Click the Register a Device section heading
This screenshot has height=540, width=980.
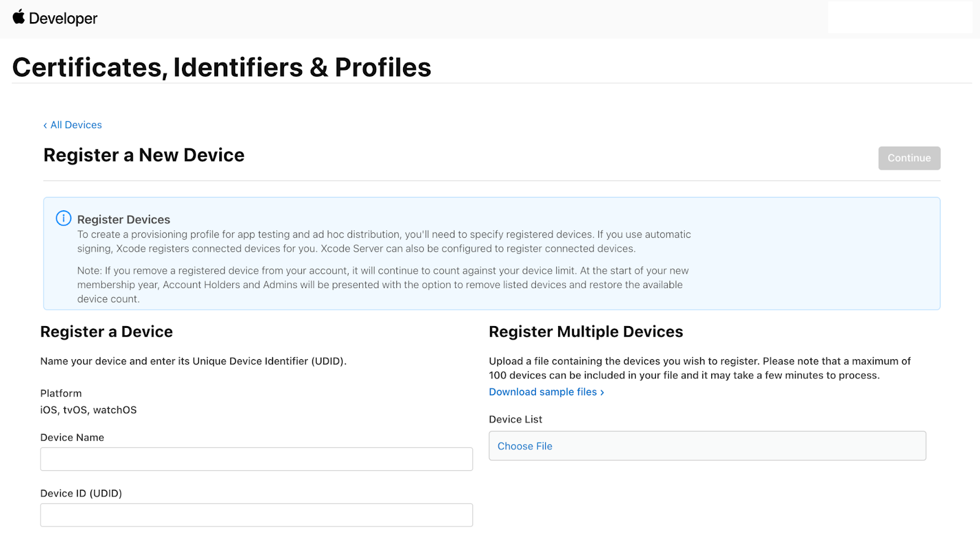click(x=107, y=332)
